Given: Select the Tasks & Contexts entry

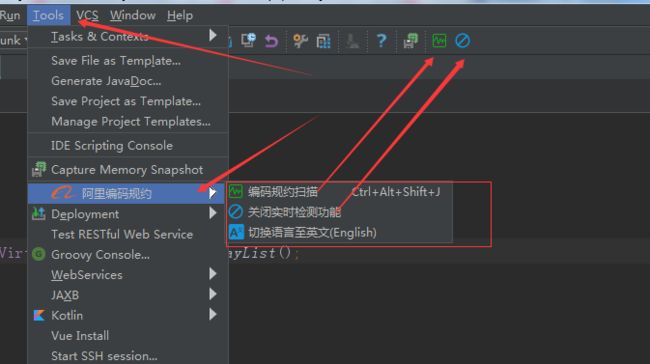Looking at the screenshot, I should (x=128, y=36).
